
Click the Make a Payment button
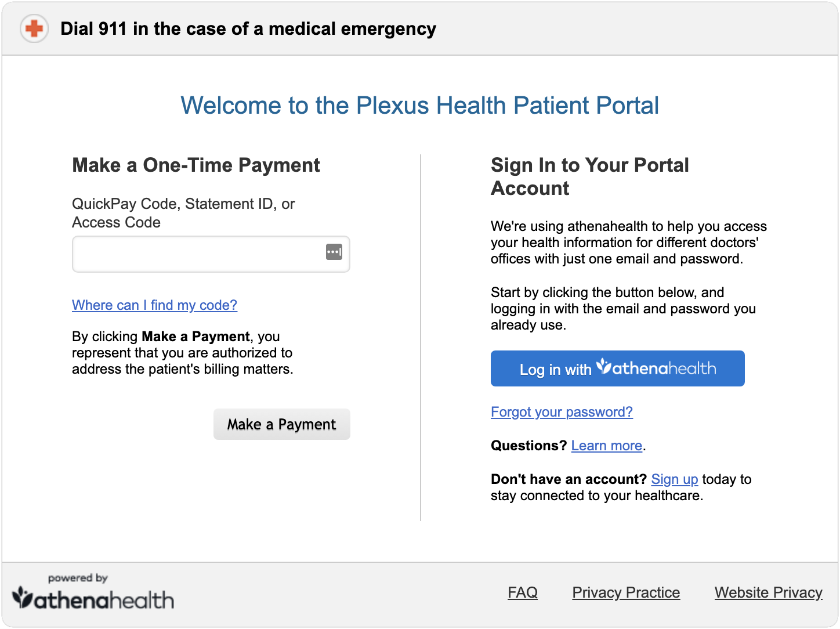pyautogui.click(x=282, y=424)
